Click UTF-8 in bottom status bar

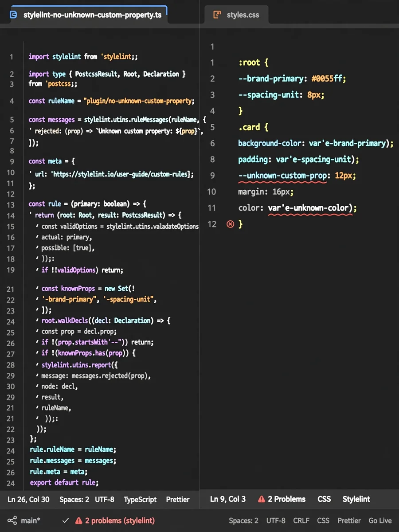point(276,520)
